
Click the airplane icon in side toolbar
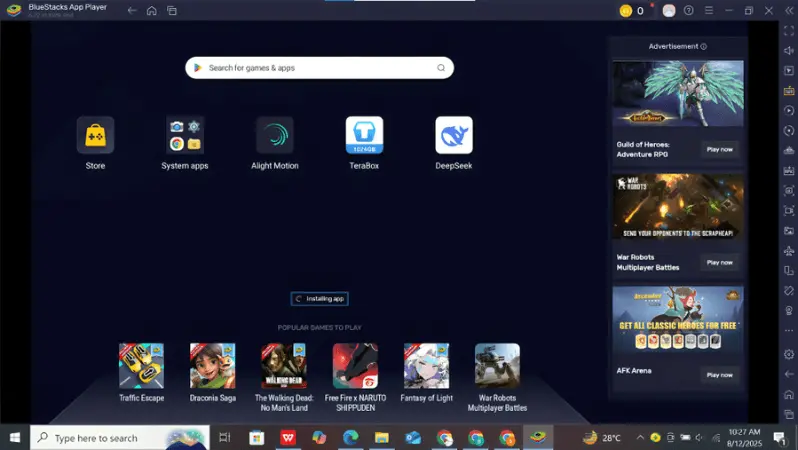pyautogui.click(x=789, y=250)
